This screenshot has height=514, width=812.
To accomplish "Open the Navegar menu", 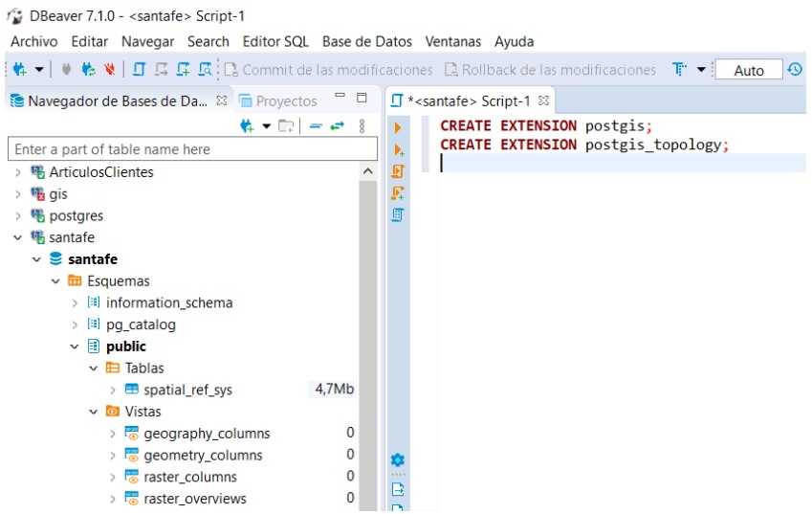I will [147, 41].
